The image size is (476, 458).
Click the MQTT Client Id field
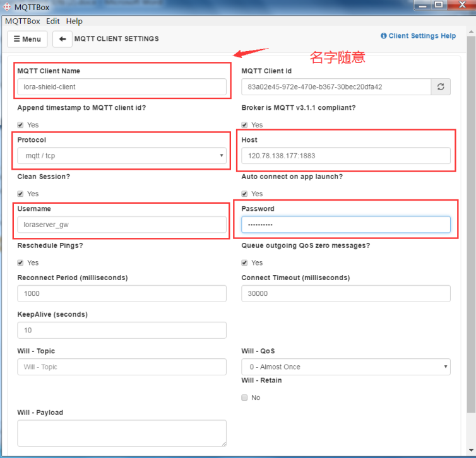[336, 87]
